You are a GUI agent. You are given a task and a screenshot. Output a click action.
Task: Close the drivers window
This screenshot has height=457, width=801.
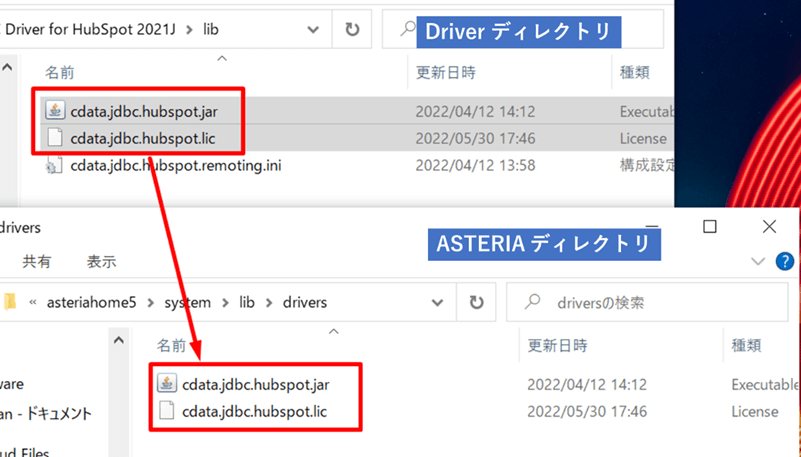(x=769, y=226)
